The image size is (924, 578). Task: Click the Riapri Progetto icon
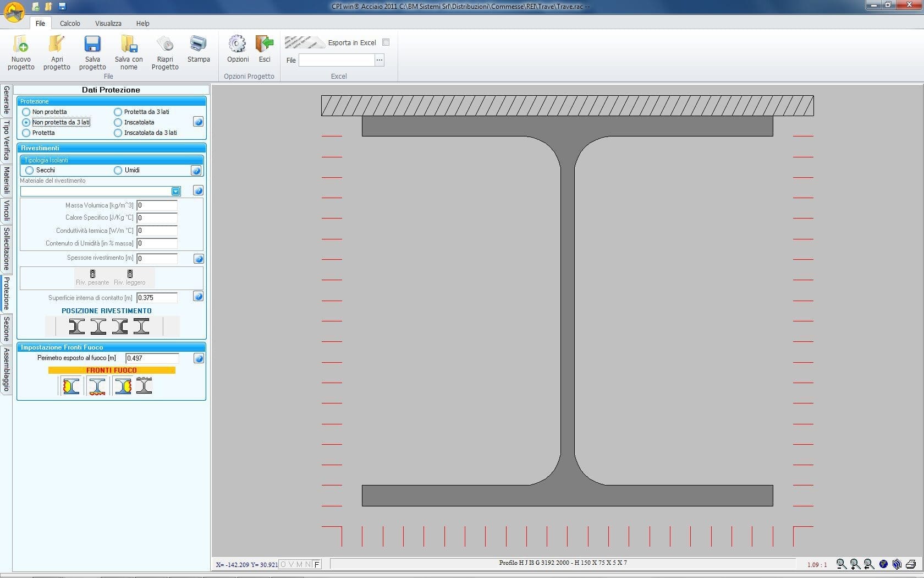click(165, 45)
